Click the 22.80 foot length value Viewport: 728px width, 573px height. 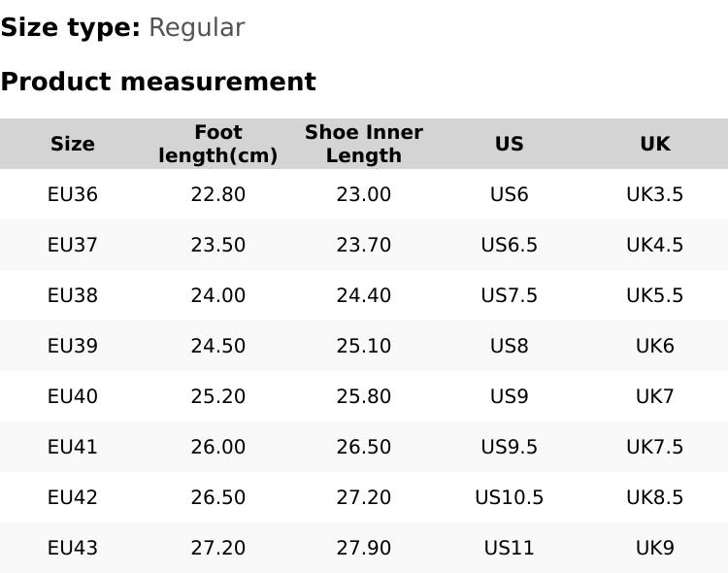point(218,194)
